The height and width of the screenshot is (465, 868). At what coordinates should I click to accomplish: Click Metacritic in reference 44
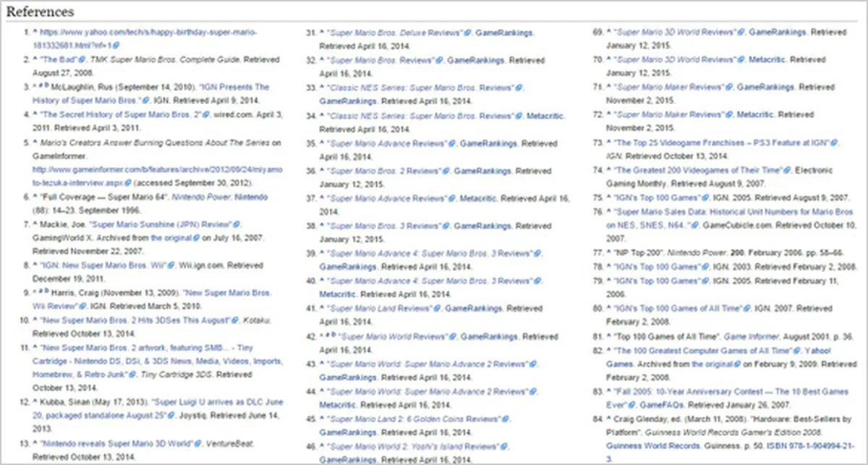[x=338, y=404]
